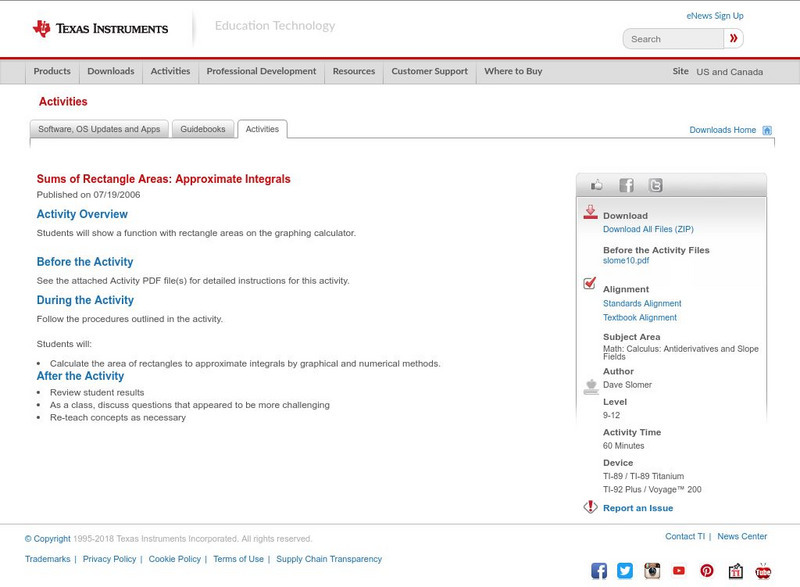Open TI Pinterest page in footer
800x587 pixels.
(x=707, y=571)
